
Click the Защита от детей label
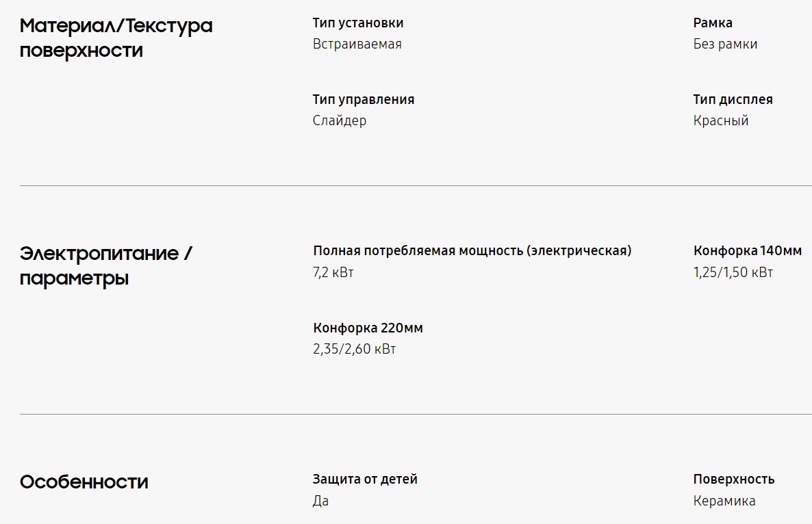click(365, 479)
